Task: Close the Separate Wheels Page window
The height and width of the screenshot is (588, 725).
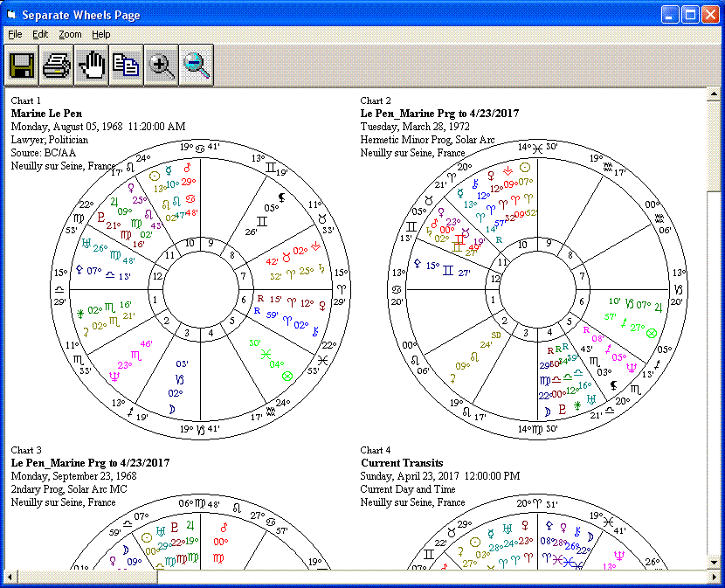Action: coord(710,15)
